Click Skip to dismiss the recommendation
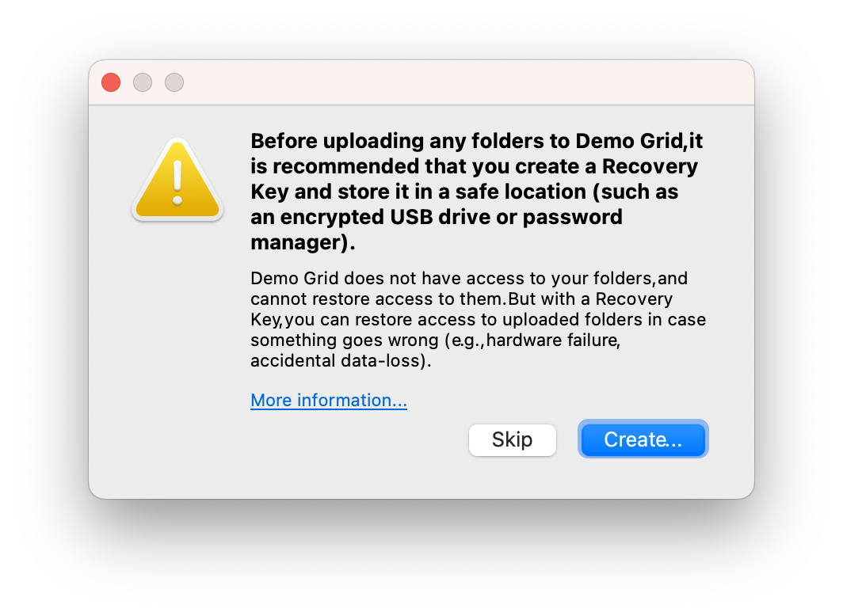 tap(512, 439)
